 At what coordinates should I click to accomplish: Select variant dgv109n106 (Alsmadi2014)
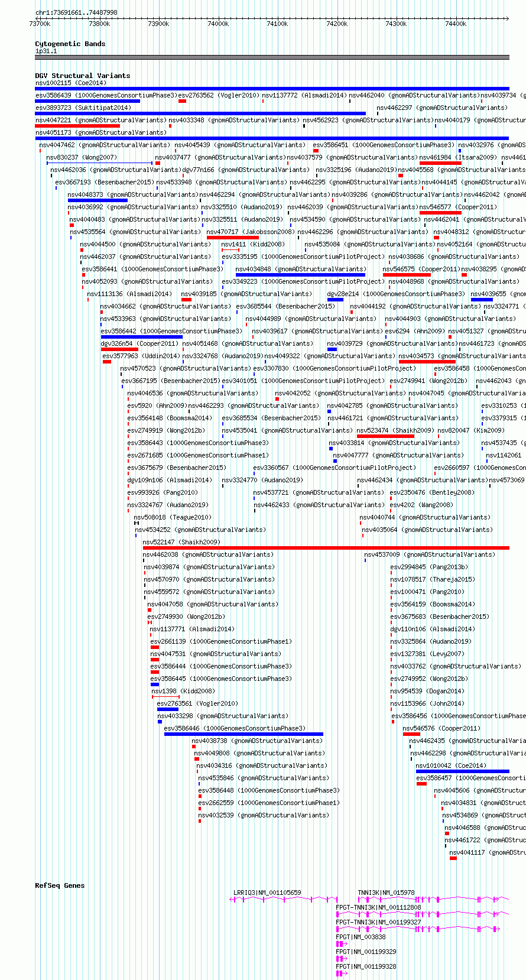coord(169,480)
